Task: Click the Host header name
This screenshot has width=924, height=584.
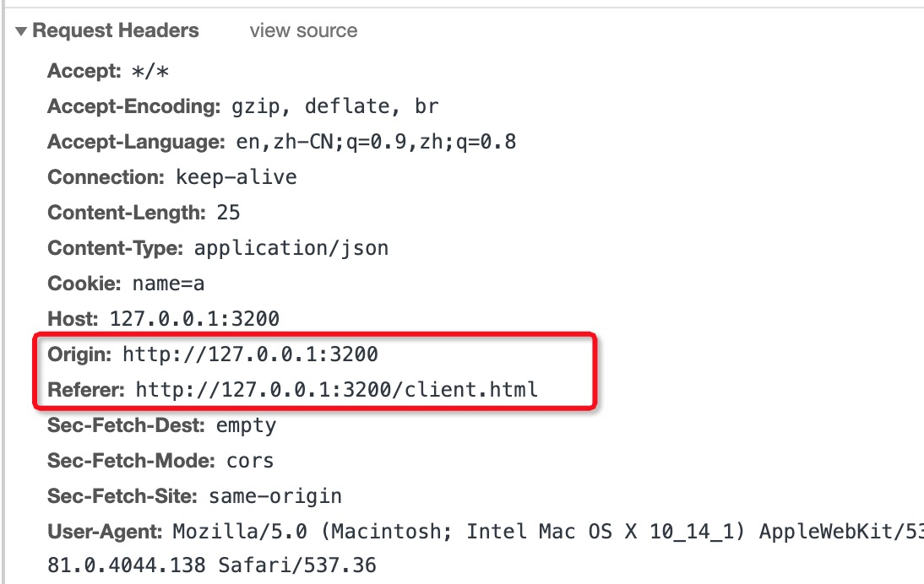Action: pos(73,319)
